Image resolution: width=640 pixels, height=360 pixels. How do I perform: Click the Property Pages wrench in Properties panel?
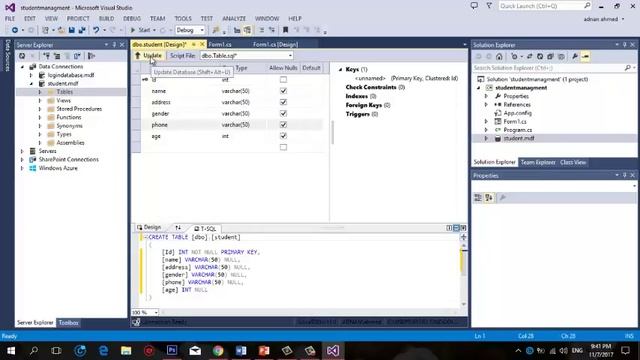503,198
